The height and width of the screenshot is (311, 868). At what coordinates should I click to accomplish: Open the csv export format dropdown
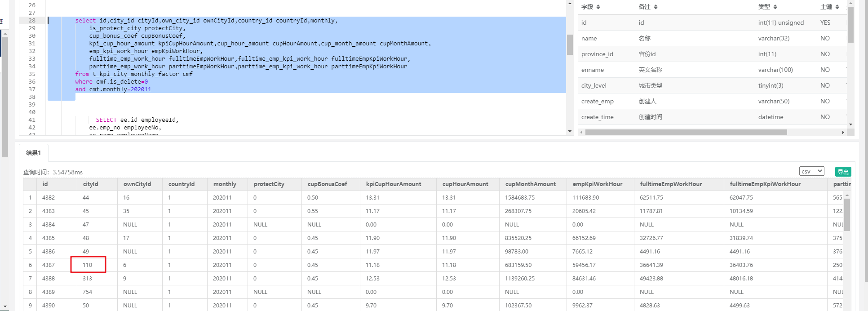click(812, 171)
